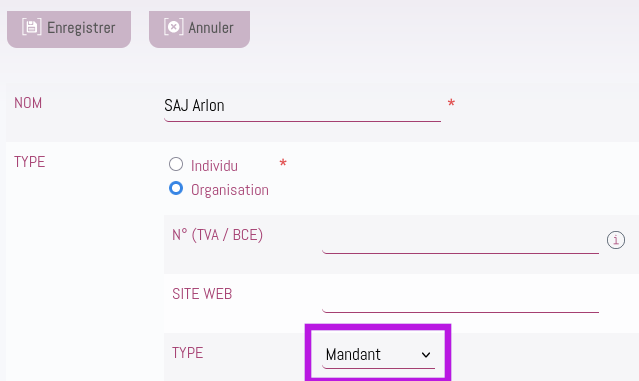Focus the SITE WEB input field
Image resolution: width=639 pixels, height=381 pixels.
pyautogui.click(x=461, y=300)
